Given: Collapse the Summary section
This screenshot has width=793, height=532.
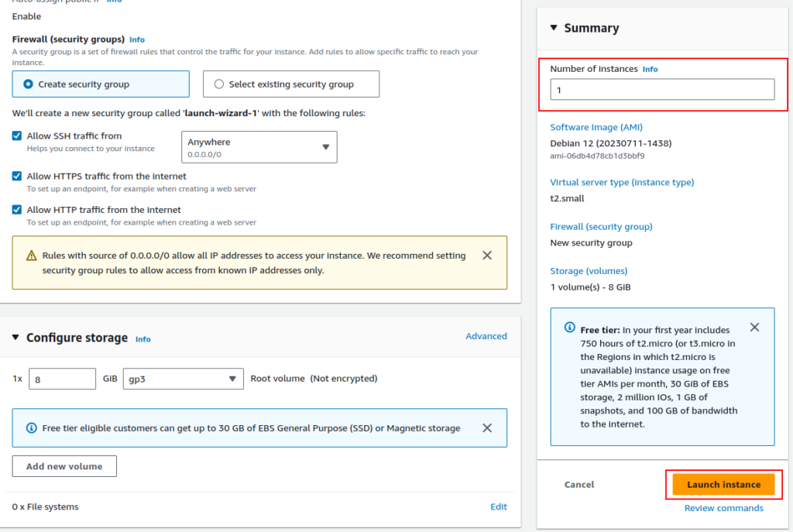Looking at the screenshot, I should [552, 27].
